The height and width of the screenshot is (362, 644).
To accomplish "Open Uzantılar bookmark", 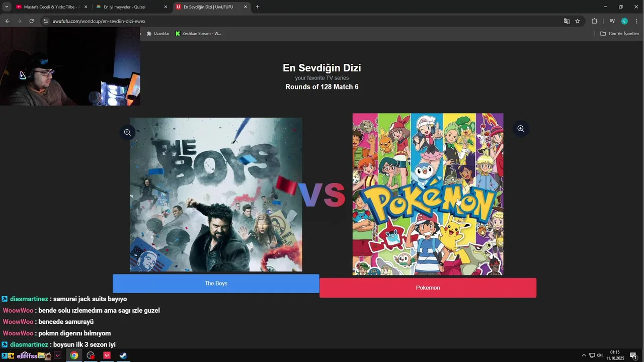I will click(x=158, y=34).
